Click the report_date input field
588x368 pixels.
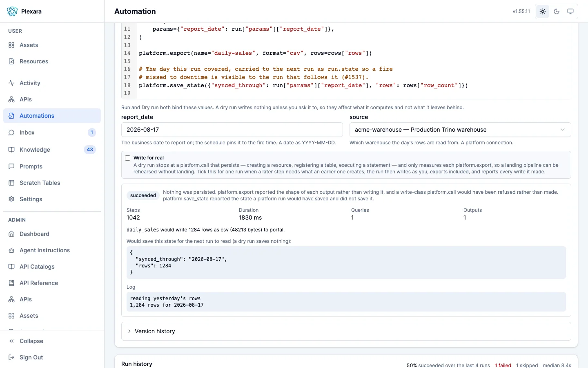[232, 130]
